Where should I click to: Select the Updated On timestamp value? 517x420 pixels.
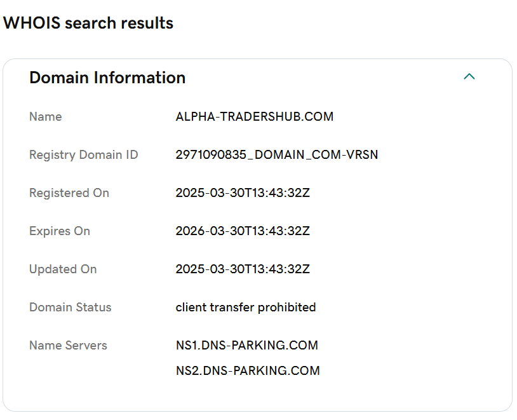[x=243, y=269]
